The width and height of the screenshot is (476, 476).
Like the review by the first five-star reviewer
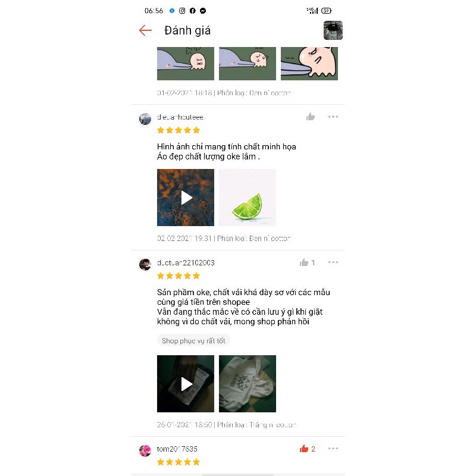310,117
